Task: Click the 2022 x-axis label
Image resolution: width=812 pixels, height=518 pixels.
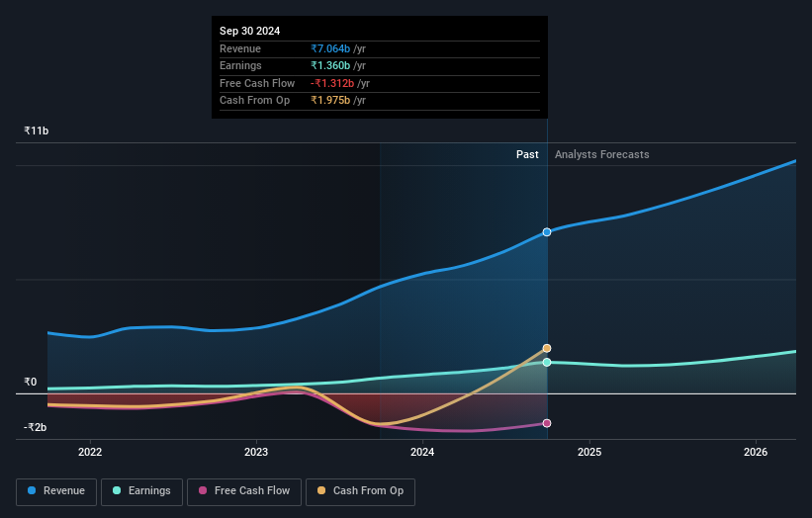Action: point(90,452)
